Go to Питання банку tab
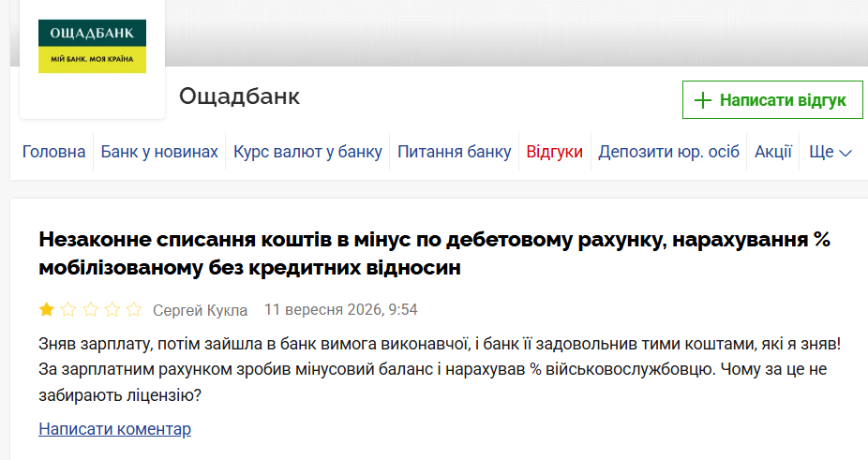This screenshot has height=460, width=868. 455,152
